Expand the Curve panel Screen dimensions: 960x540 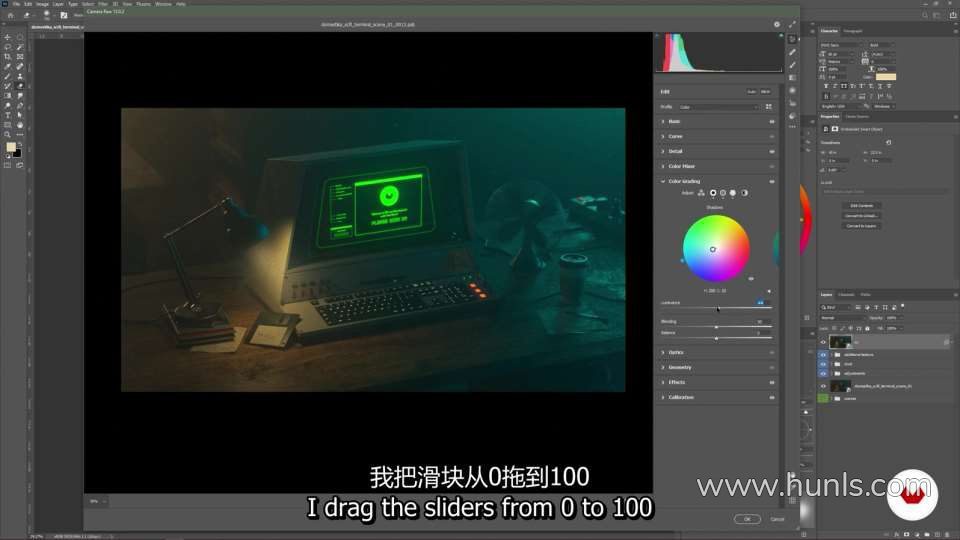click(663, 137)
